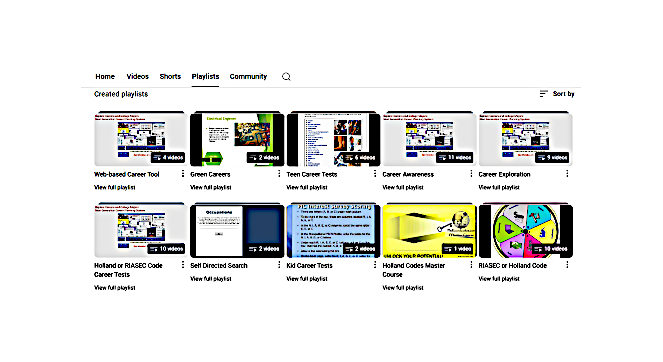Switch to the Shorts tab
Viewport: 663px width, 362px height.
pyautogui.click(x=170, y=77)
